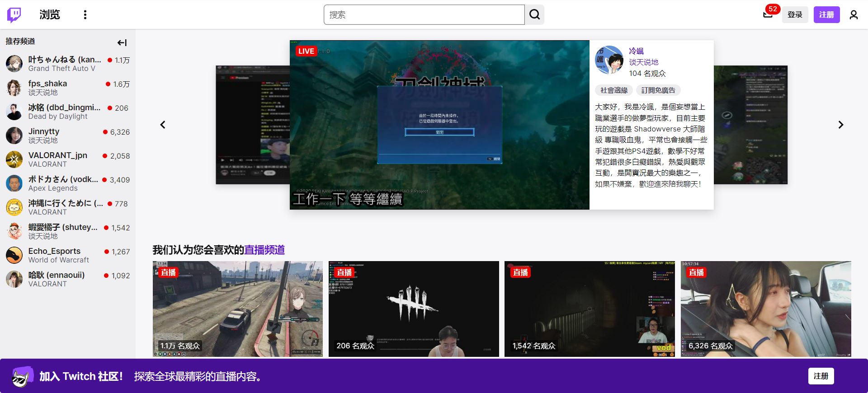
Task: Open the left carousel preview thumbnail
Action: pos(253,125)
